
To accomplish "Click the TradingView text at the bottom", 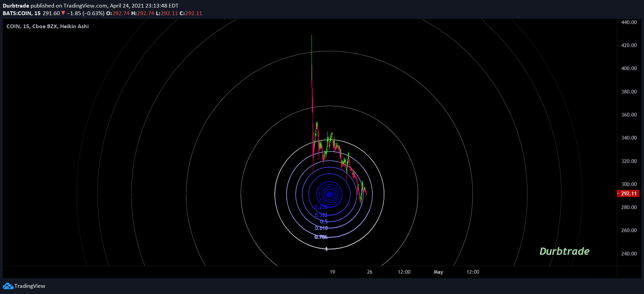I will point(30,286).
